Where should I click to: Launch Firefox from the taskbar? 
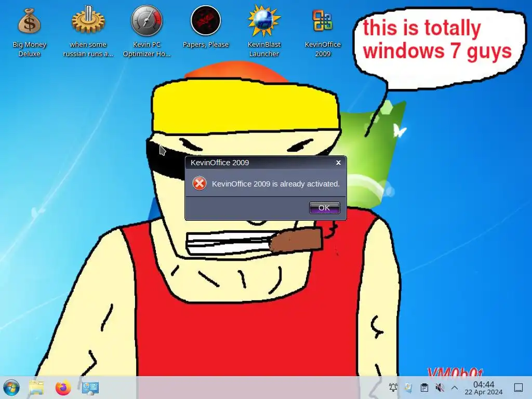coord(63,388)
